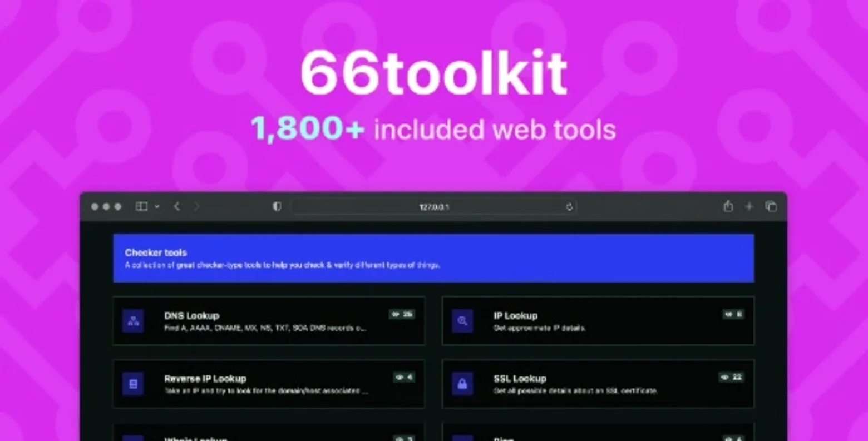The image size is (868, 441).
Task: Select "Get approximate IP details." text
Action: pyautogui.click(x=539, y=328)
